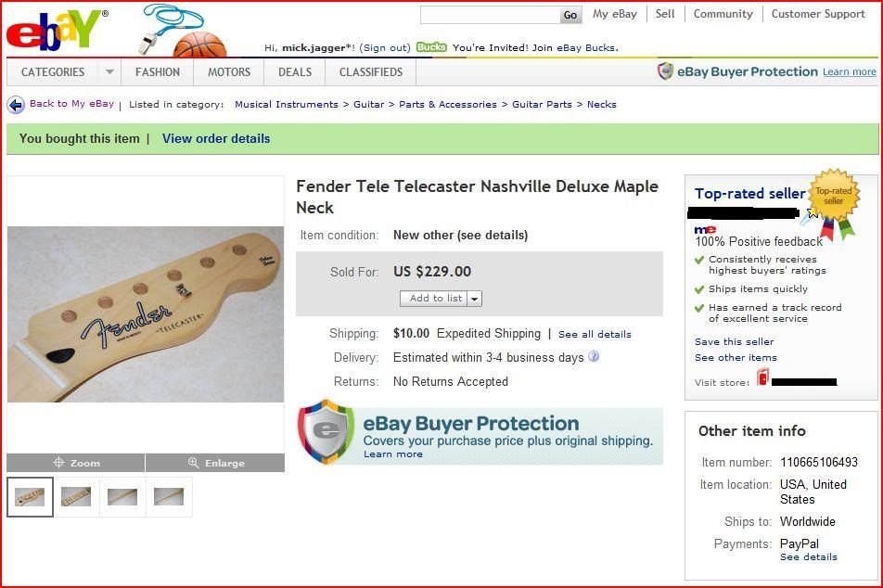The image size is (883, 588).
Task: Select the second neck thumbnail image
Action: tap(76, 497)
